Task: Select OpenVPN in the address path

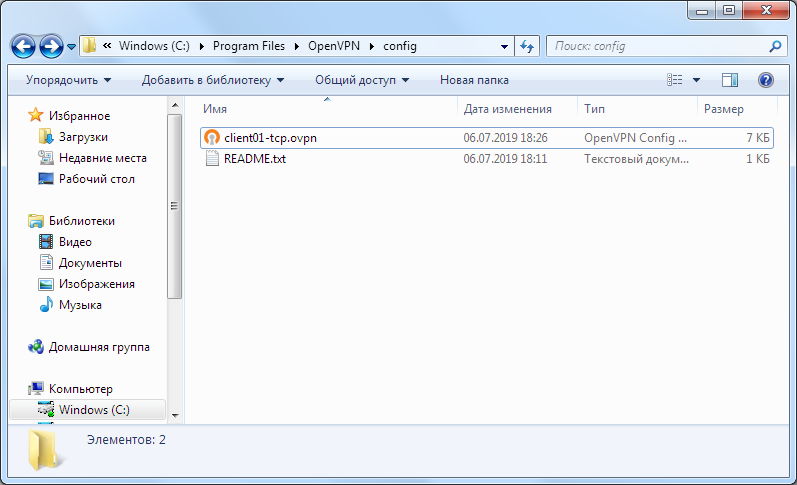Action: tap(333, 46)
